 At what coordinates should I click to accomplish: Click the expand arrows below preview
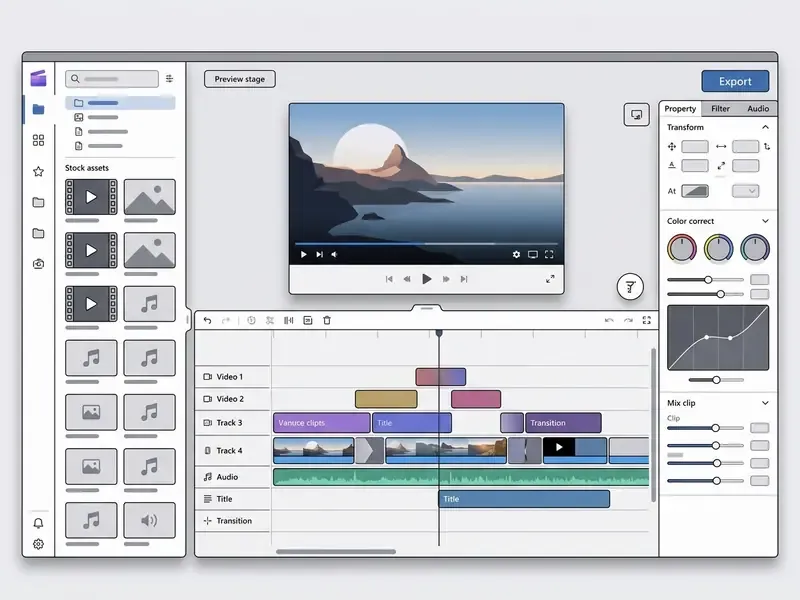tap(550, 279)
